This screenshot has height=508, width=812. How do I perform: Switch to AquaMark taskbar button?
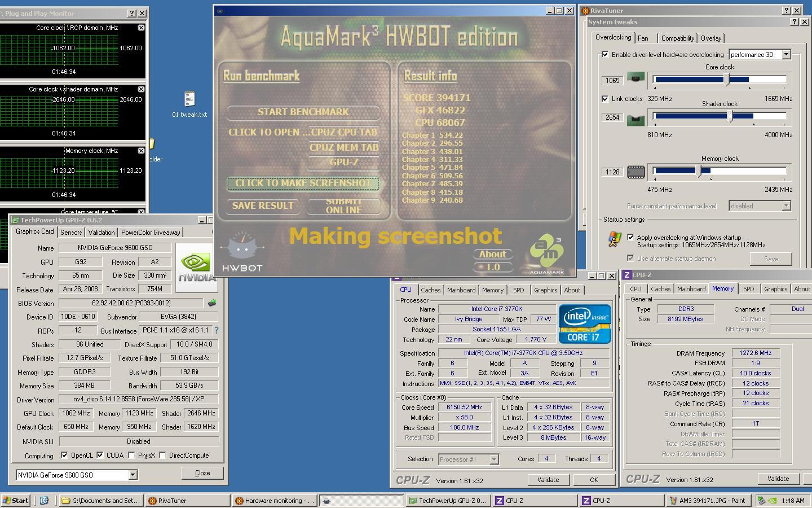click(x=361, y=500)
